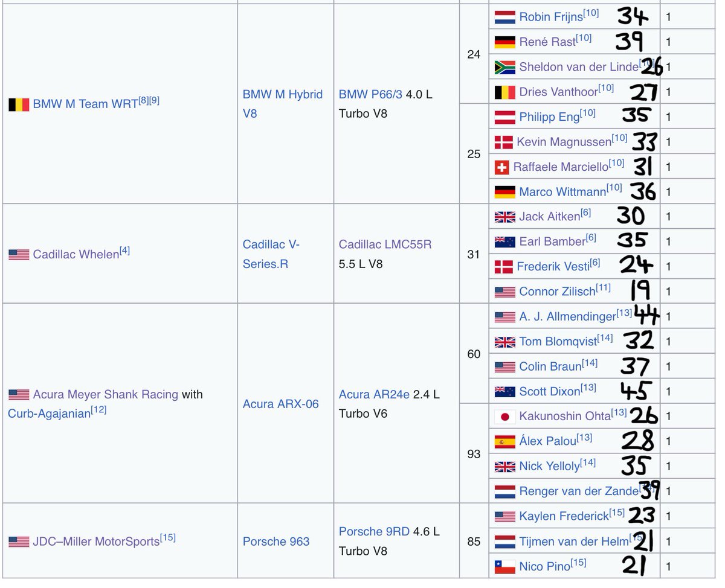The image size is (725, 588).
Task: Open the Acura ARX-06 link
Action: 282,404
